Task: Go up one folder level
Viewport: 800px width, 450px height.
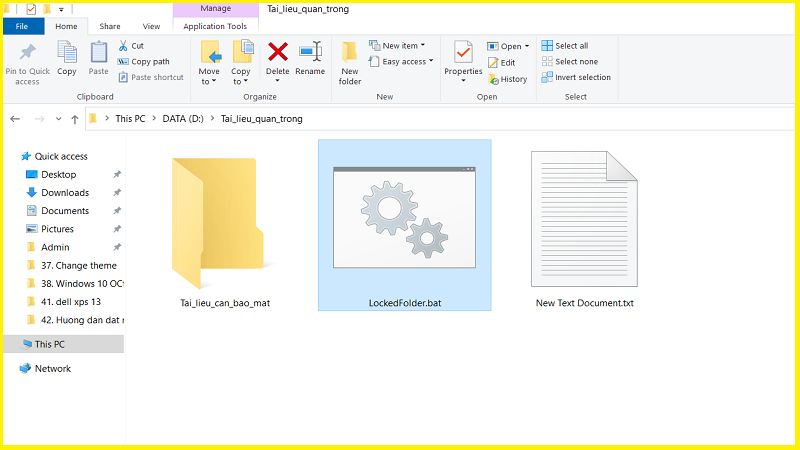Action: click(x=75, y=119)
